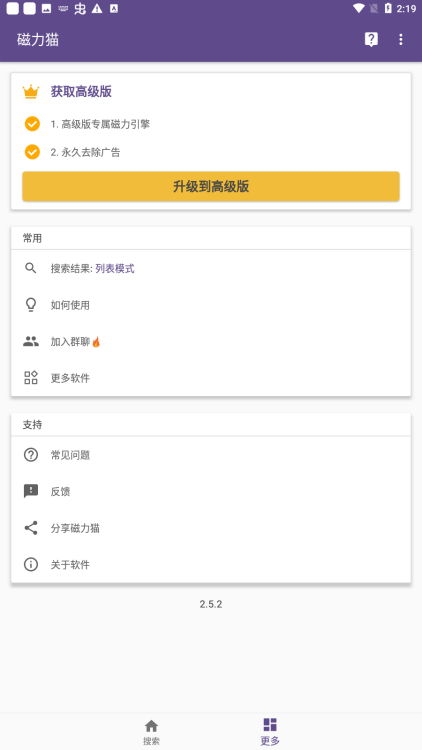422x750 pixels.
Task: Switch to the 搜索 bottom tab
Action: click(x=151, y=732)
